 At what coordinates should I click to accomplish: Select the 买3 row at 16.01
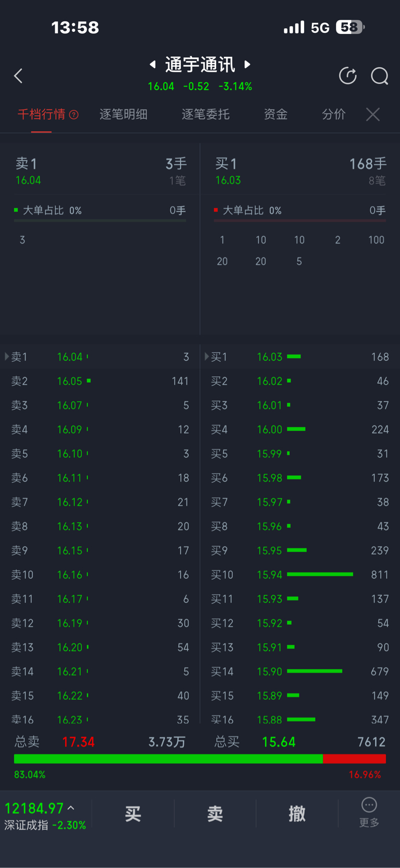[x=300, y=405]
